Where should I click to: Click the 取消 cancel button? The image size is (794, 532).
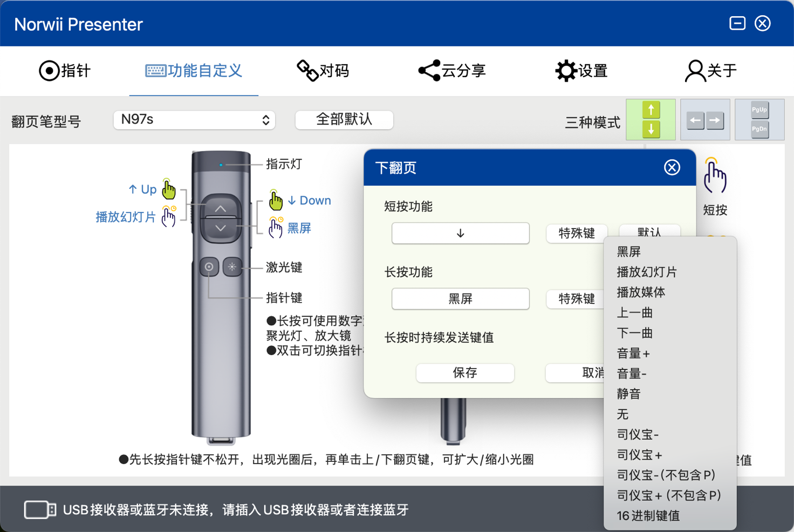click(x=576, y=373)
